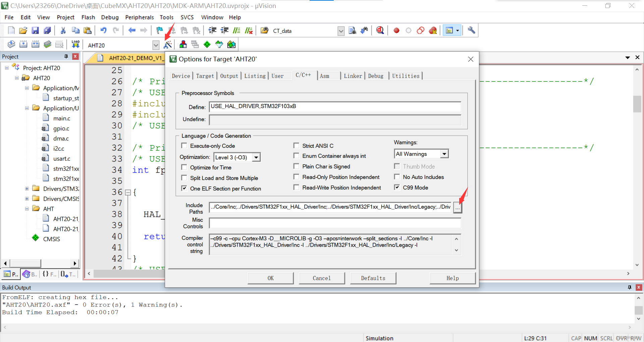644x342 pixels.
Task: Open the Debug options tab
Action: point(376,76)
